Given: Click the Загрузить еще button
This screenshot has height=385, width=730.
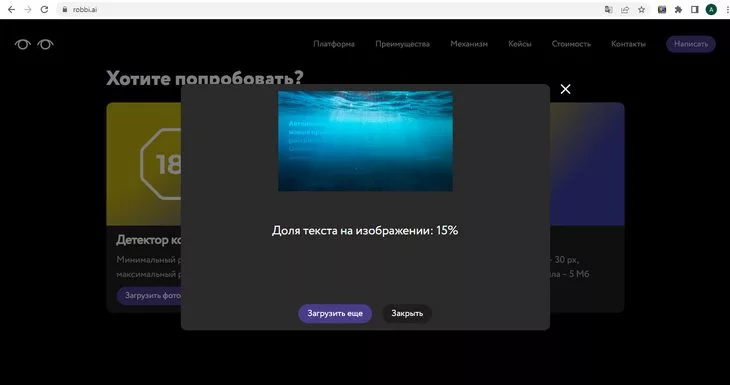Looking at the screenshot, I should click(x=335, y=313).
